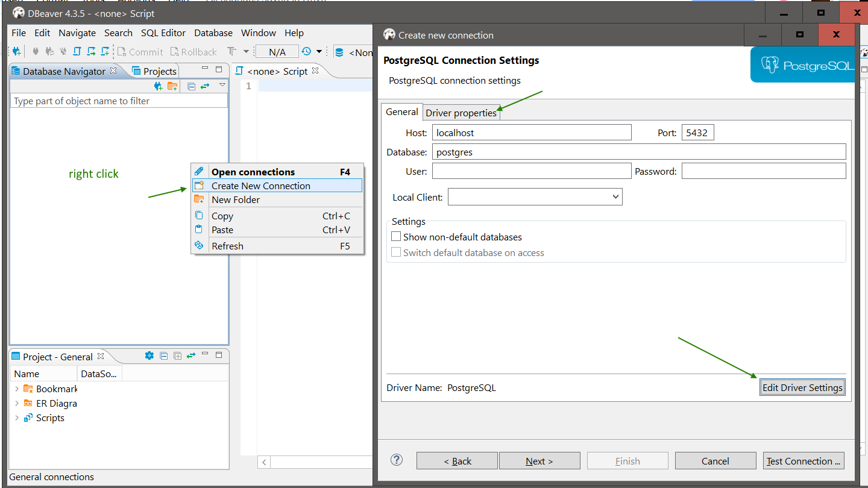Maximize the Database Navigator panel
Viewport: 868px width, 488px height.
click(x=219, y=69)
